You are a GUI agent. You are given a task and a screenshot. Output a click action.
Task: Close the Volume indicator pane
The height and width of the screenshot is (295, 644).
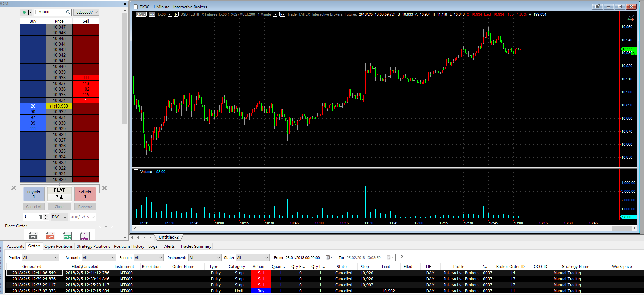click(136, 172)
